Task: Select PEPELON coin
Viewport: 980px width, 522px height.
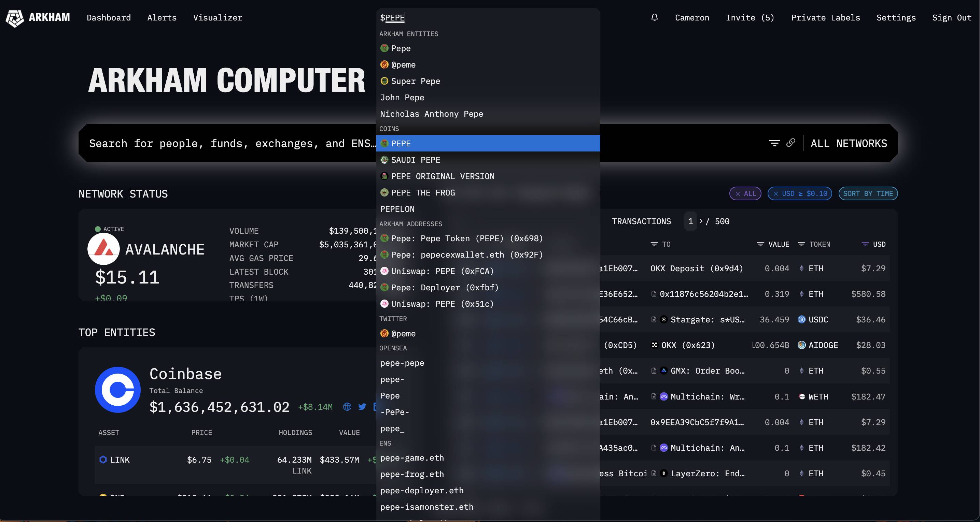Action: pos(488,209)
